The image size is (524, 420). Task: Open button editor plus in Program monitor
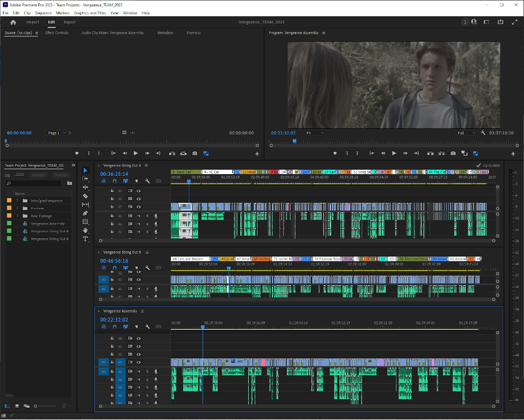pyautogui.click(x=513, y=153)
